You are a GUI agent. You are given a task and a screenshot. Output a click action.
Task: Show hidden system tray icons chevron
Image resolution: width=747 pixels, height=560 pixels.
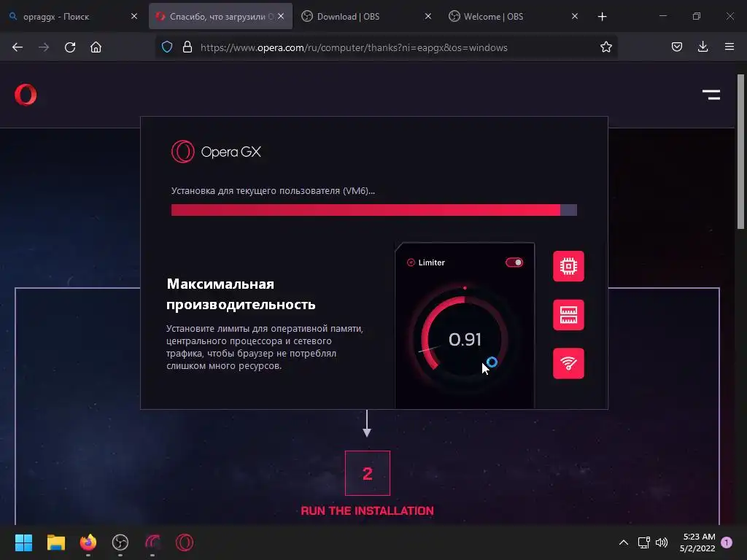coord(623,542)
